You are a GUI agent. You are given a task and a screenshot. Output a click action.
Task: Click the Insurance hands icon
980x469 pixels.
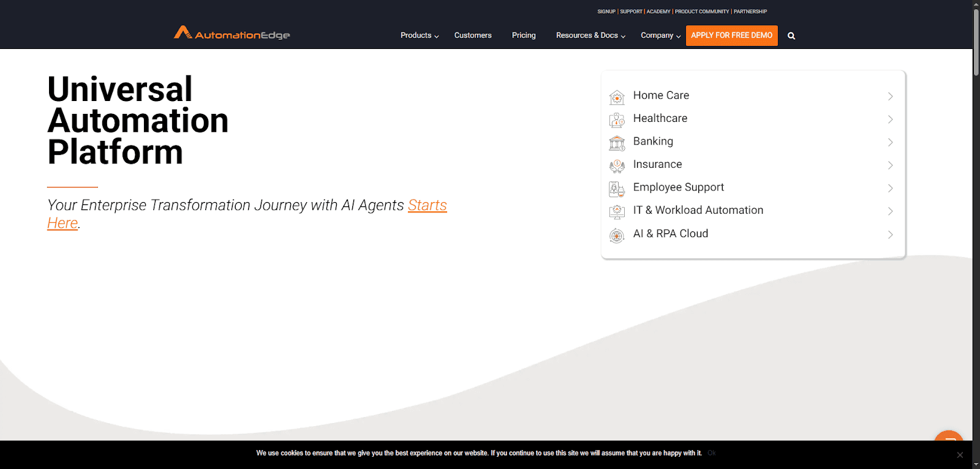[x=617, y=165]
